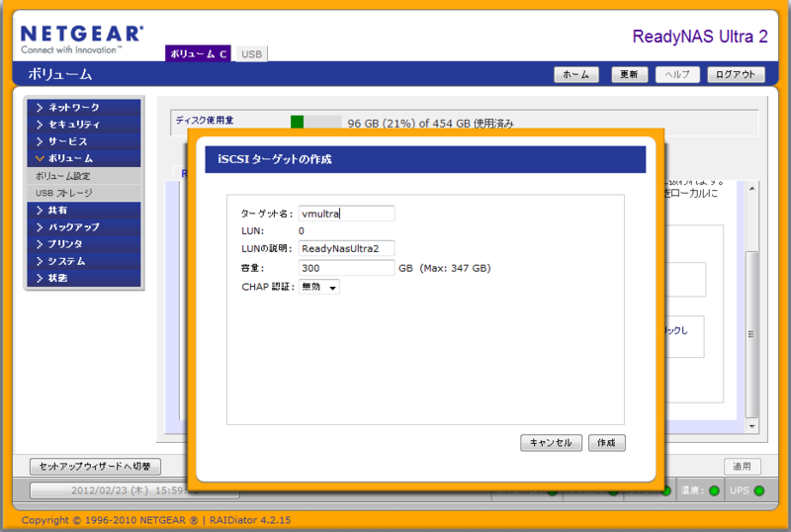Click 作成 to create the target
The width and height of the screenshot is (791, 532).
coord(606,443)
